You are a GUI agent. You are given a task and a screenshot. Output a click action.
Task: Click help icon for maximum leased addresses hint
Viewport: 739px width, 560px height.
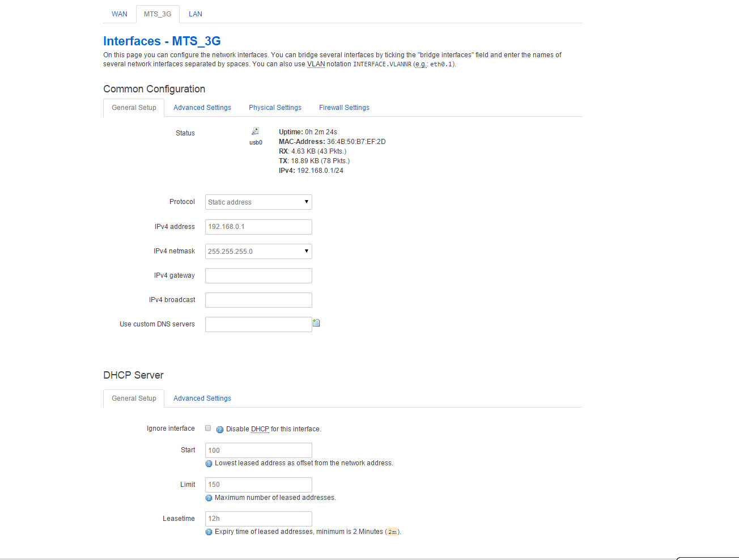[x=209, y=498]
